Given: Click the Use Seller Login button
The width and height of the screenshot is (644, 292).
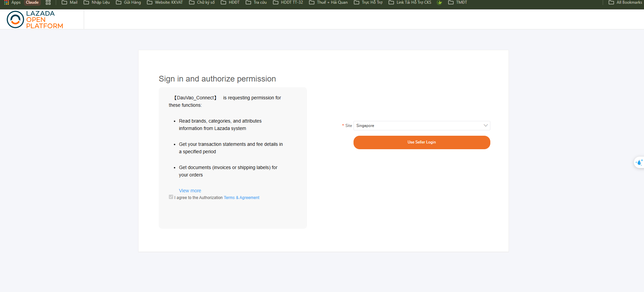Looking at the screenshot, I should pos(422,142).
